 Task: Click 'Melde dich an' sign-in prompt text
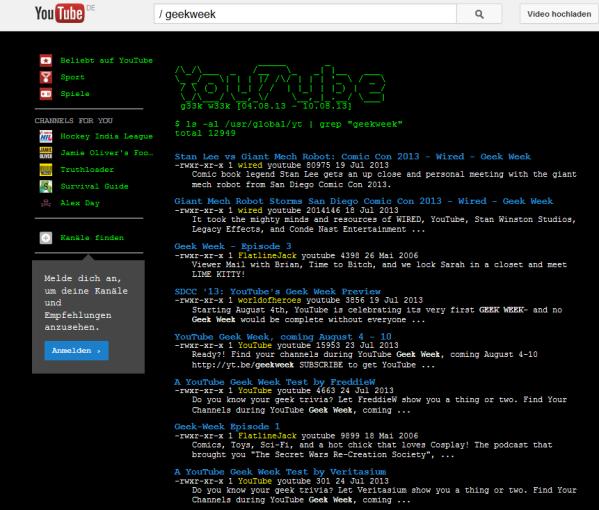coord(86,303)
